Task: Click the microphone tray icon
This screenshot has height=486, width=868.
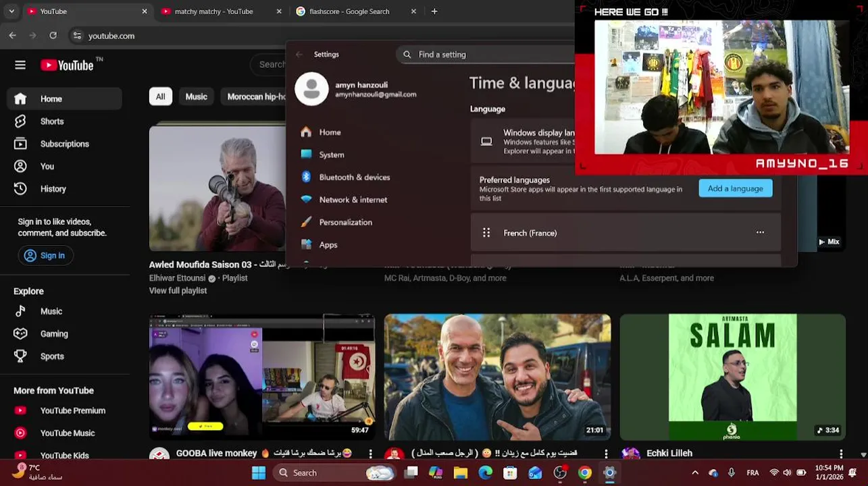Action: (732, 473)
